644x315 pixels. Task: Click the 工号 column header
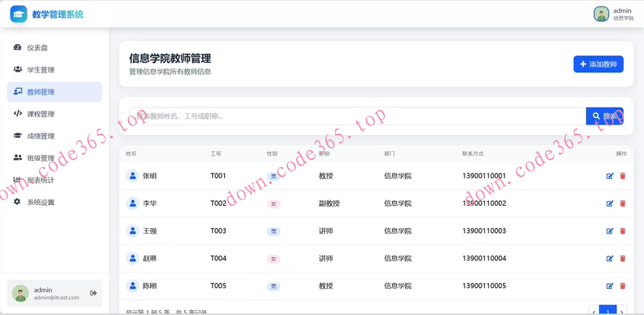216,154
